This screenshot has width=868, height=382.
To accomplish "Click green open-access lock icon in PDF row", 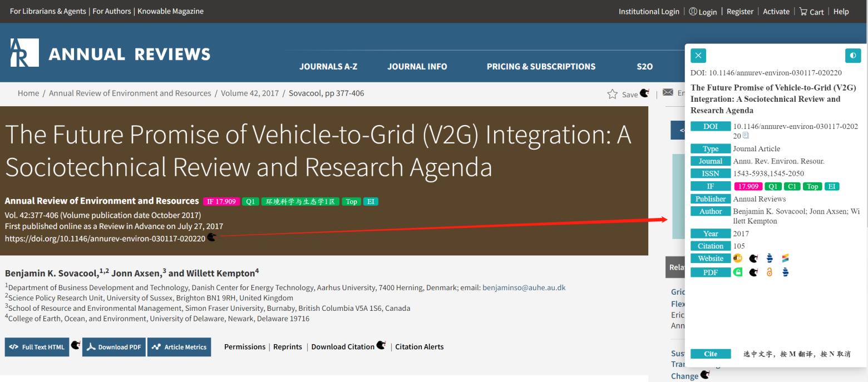I will 738,272.
